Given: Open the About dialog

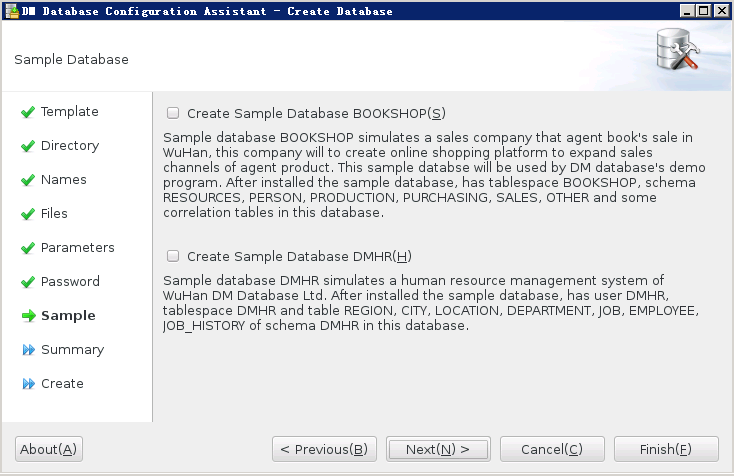Looking at the screenshot, I should pos(49,449).
